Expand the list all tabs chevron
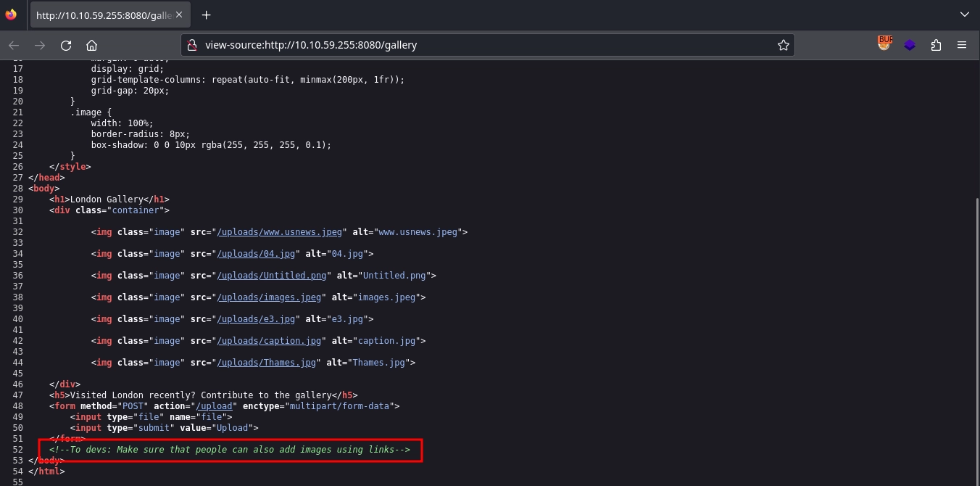Screen dimensions: 980x486 coord(964,15)
